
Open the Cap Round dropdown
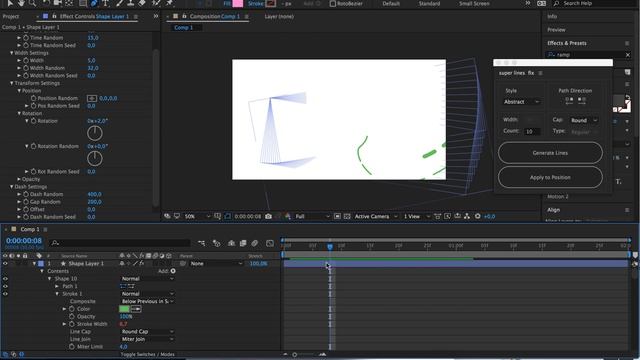[584, 120]
